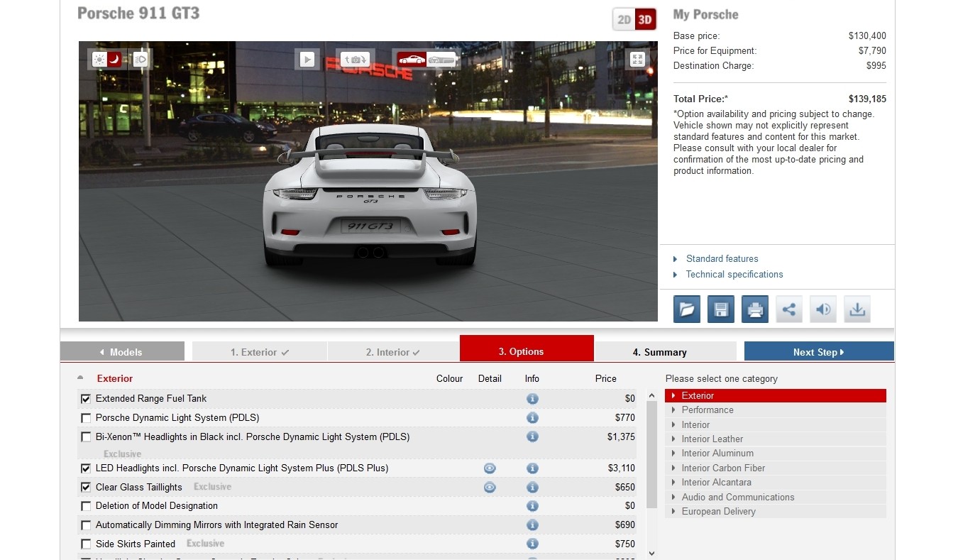Viewport: 980px width, 560px height.
Task: Select Interior category
Action: click(776, 425)
